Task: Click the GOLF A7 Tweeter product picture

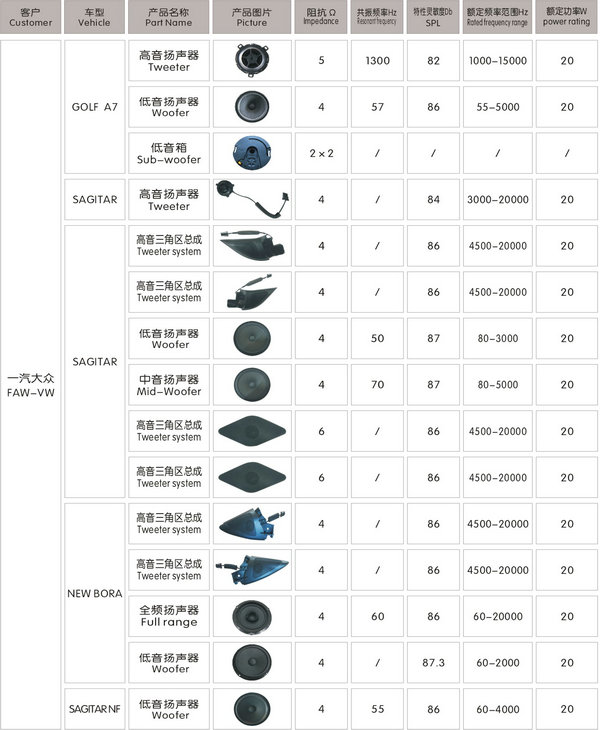Action: tap(252, 60)
